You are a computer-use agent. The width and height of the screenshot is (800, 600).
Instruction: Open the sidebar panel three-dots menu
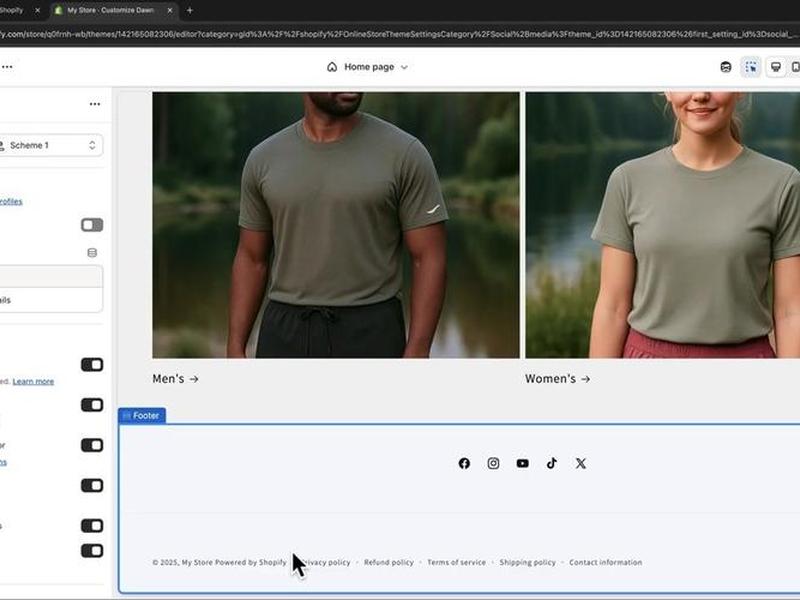95,104
